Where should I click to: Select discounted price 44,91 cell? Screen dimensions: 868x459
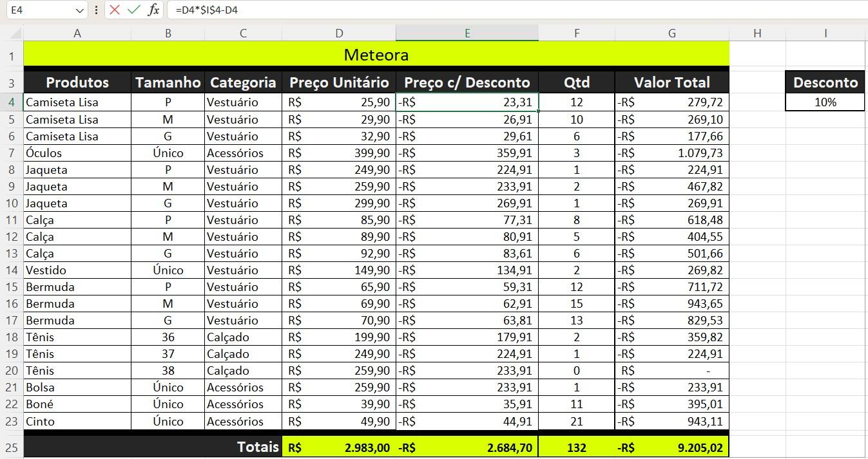pyautogui.click(x=467, y=421)
